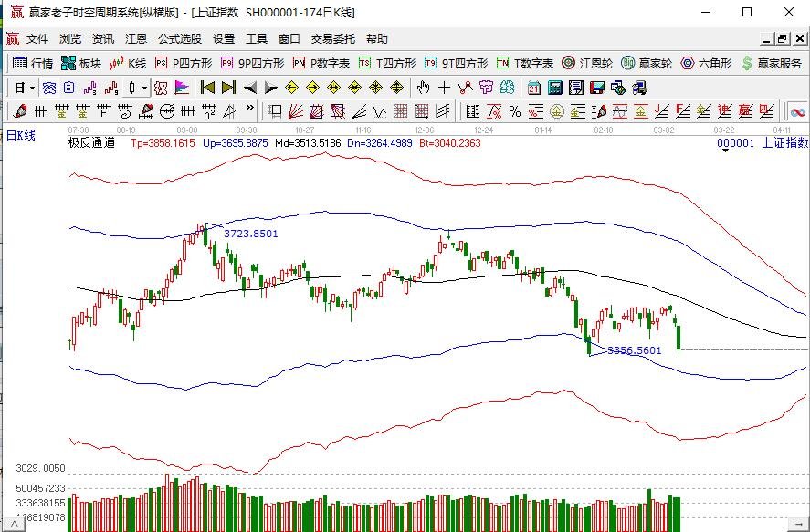Click the 上证指数 name label
This screenshot has width=810, height=532.
785,142
